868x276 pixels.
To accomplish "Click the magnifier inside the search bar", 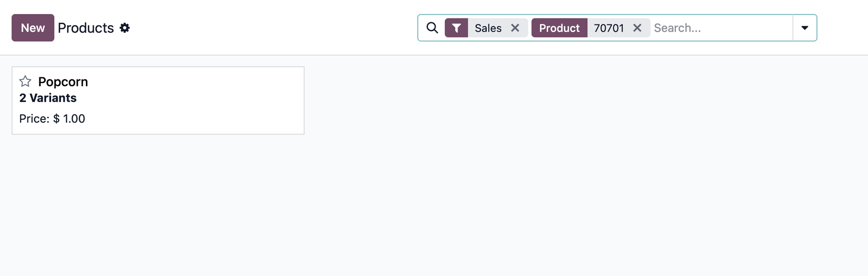I will 432,28.
